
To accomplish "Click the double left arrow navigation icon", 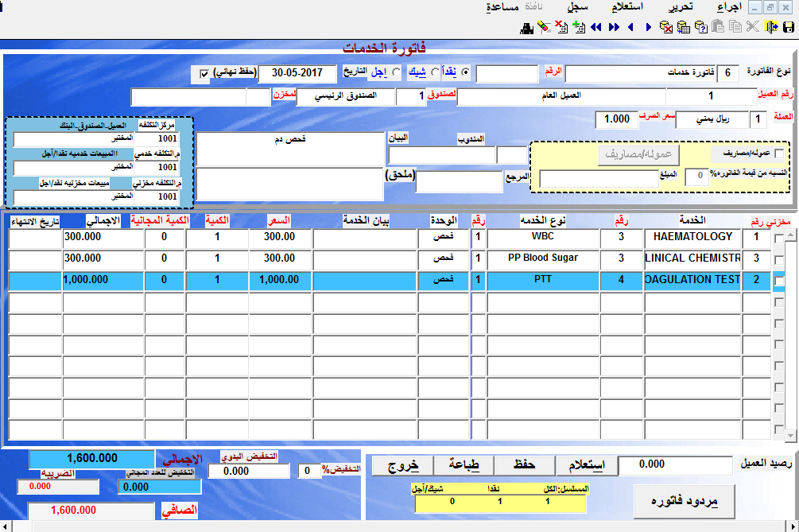I will point(596,27).
